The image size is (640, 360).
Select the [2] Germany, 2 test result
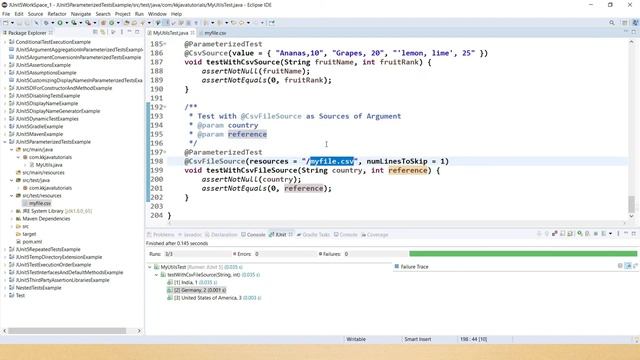(197, 290)
